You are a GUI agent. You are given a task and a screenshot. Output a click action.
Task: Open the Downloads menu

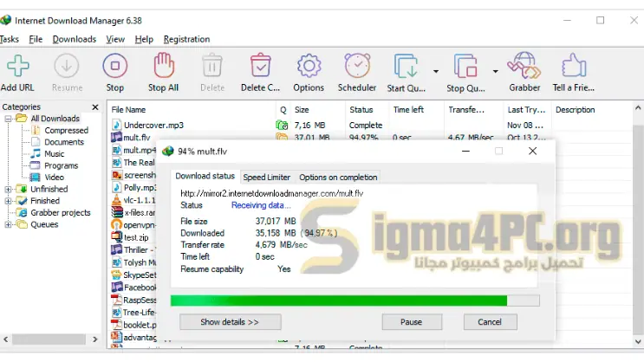pos(75,39)
